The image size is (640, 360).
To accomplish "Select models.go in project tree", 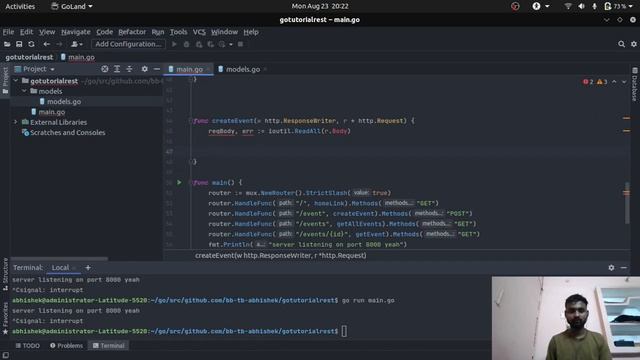I will click(x=64, y=102).
